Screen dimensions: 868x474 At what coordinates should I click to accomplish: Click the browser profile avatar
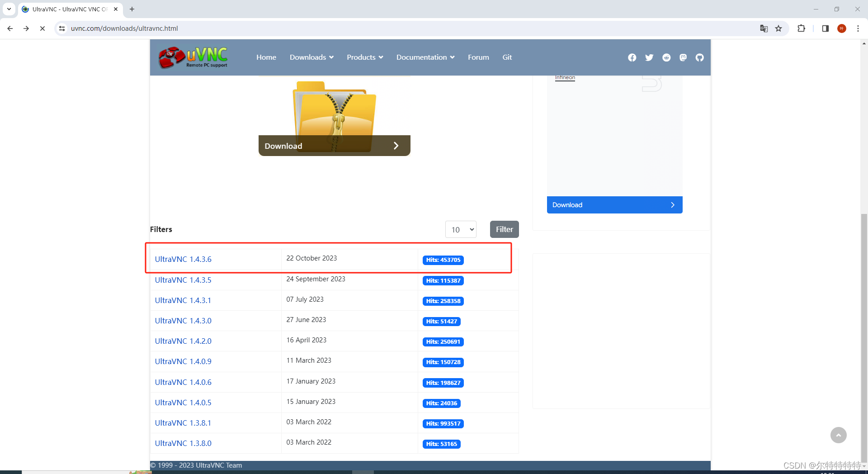(841, 28)
